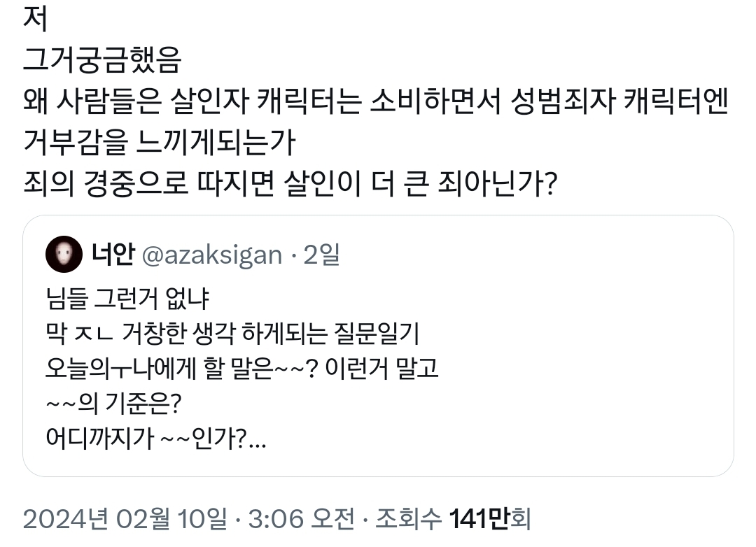
Task: Click the @azaksigan handle
Action: [211, 255]
